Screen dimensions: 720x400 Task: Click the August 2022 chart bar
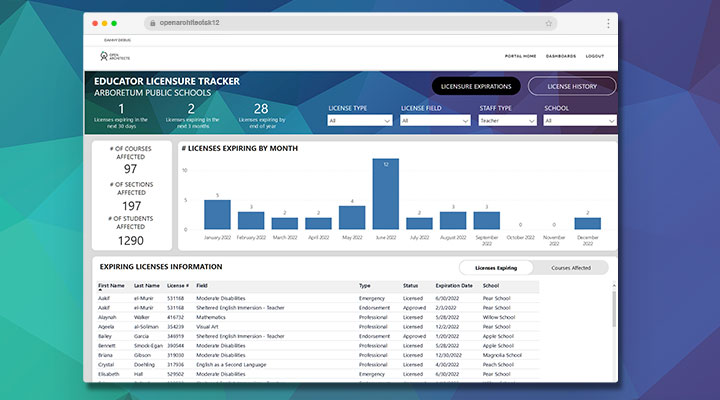[x=453, y=220]
